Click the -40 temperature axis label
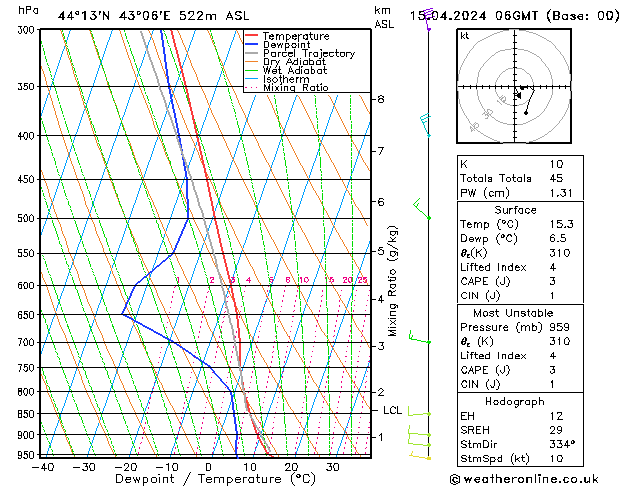 click(x=43, y=468)
